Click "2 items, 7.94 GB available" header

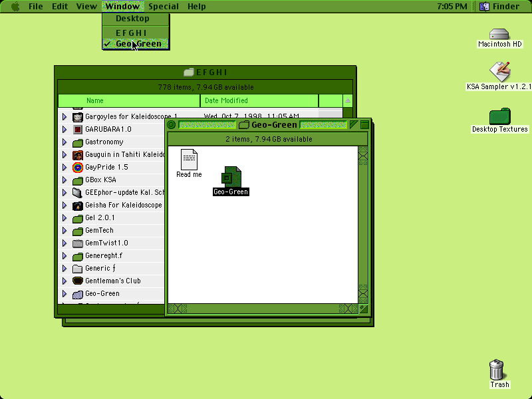point(269,139)
